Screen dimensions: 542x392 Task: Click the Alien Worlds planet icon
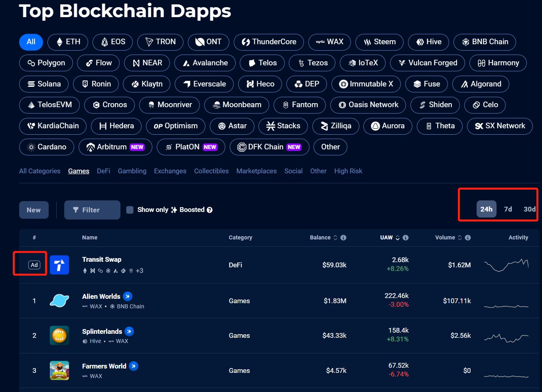pyautogui.click(x=59, y=301)
